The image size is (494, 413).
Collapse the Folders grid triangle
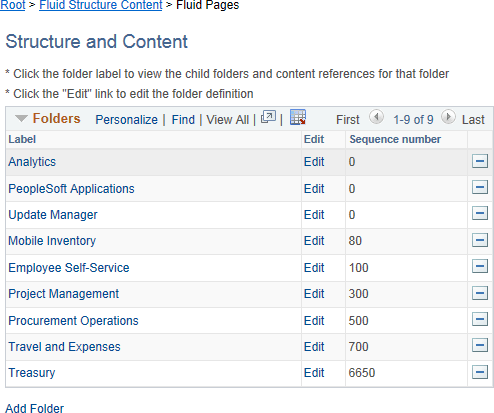coord(21,118)
